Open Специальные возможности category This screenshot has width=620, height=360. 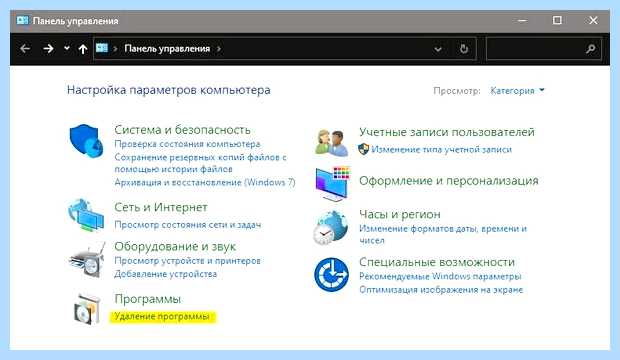tap(437, 262)
